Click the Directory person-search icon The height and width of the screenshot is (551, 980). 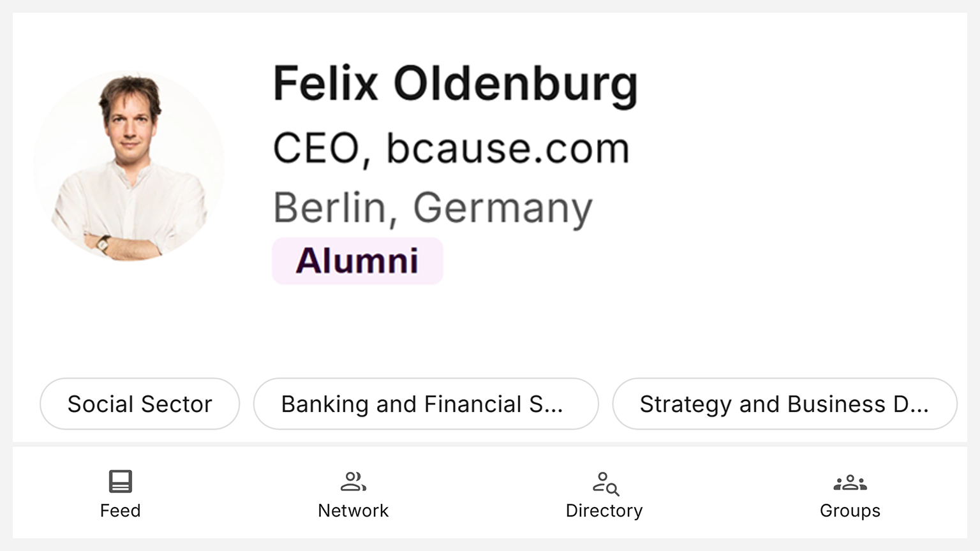604,483
